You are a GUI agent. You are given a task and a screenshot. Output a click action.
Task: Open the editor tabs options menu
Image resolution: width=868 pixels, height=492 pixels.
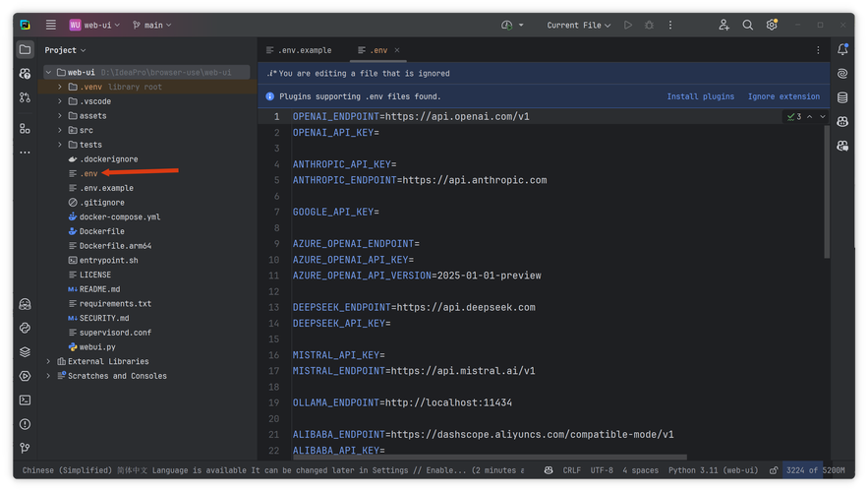(818, 50)
